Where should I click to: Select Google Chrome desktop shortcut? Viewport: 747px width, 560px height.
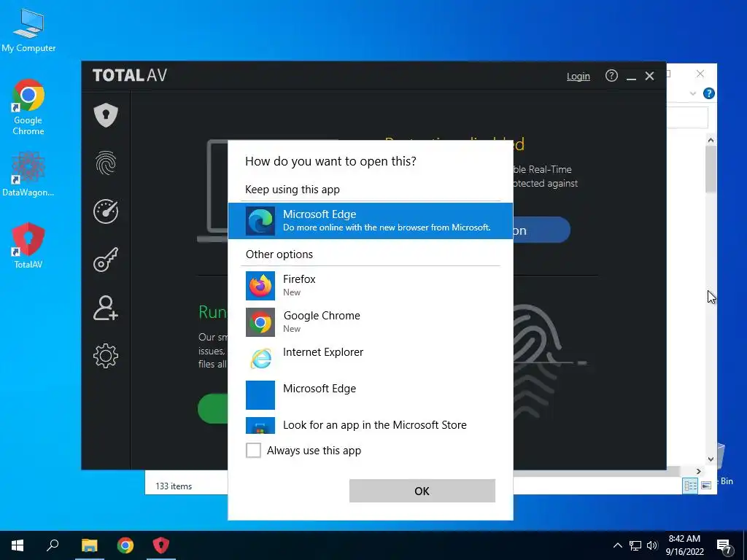(28, 107)
